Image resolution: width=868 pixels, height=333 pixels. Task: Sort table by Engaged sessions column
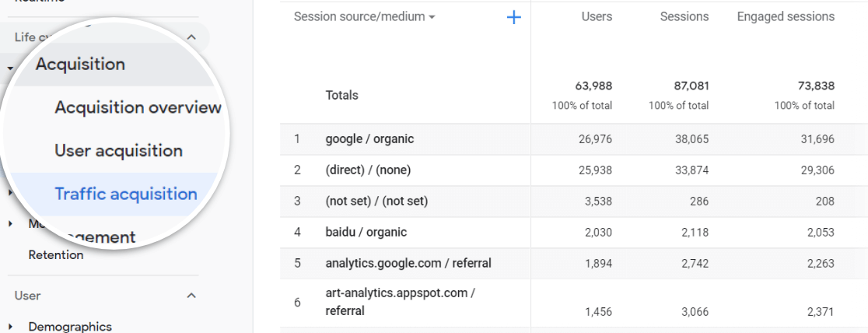click(x=786, y=16)
